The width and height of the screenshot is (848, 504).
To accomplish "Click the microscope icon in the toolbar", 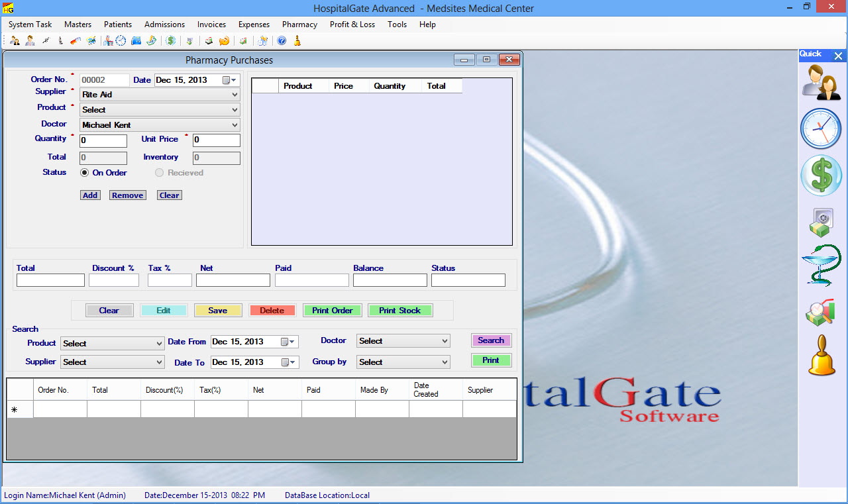I will click(x=60, y=41).
